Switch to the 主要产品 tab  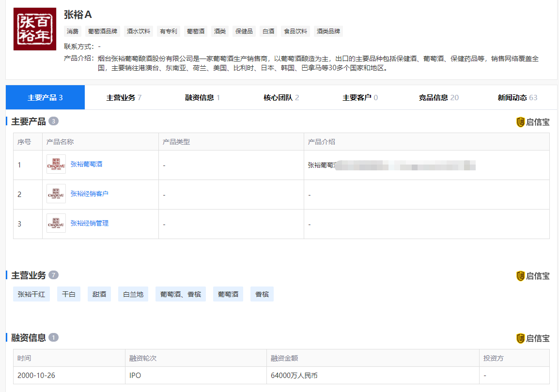[x=45, y=97]
